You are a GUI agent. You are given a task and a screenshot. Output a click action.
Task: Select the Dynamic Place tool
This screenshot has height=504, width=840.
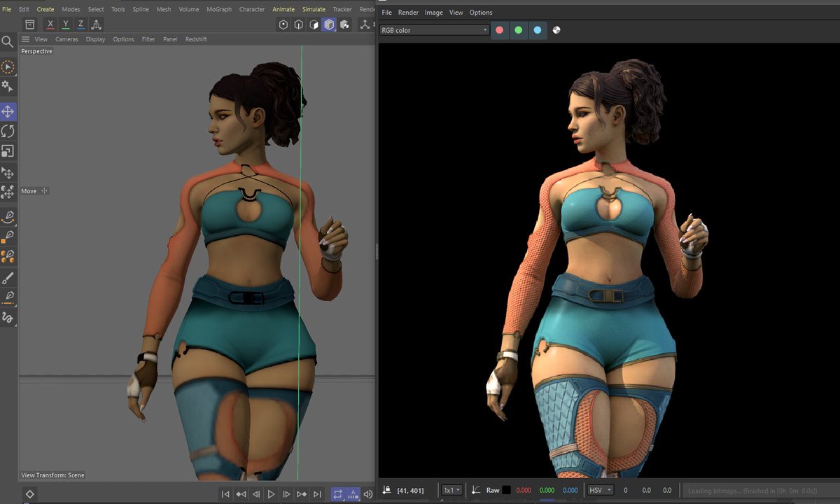point(8,192)
